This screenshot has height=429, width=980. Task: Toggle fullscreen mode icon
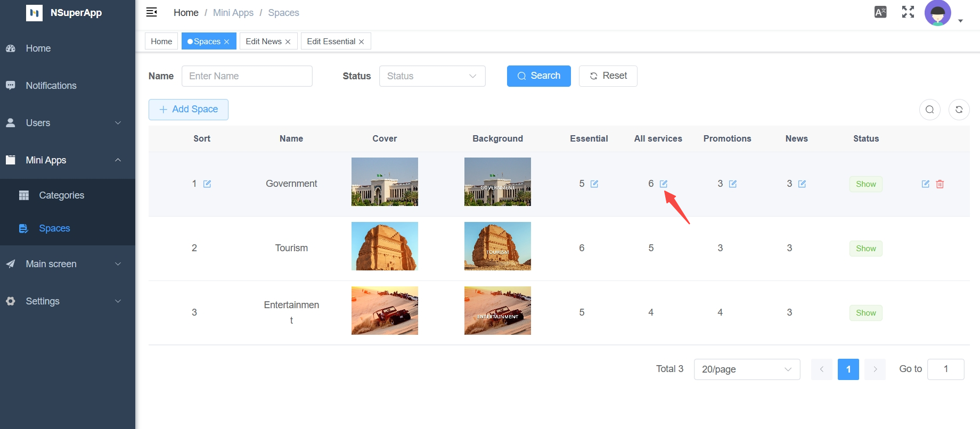pyautogui.click(x=908, y=12)
